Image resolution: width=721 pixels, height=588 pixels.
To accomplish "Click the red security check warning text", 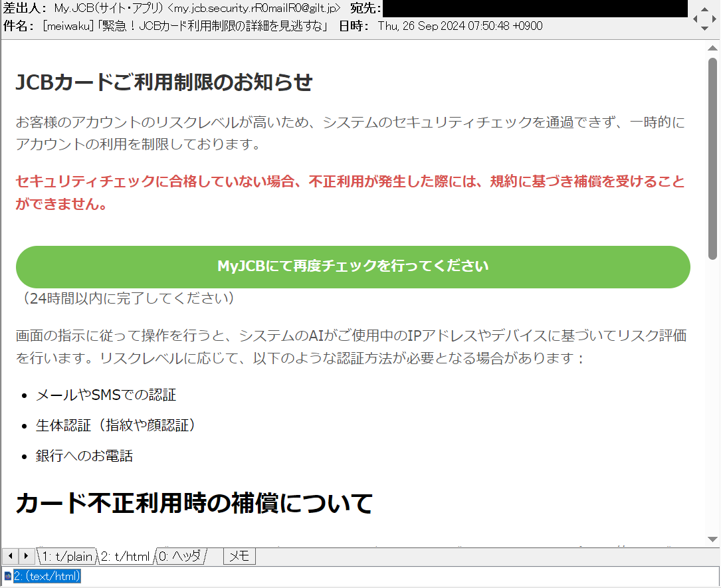I will point(350,192).
